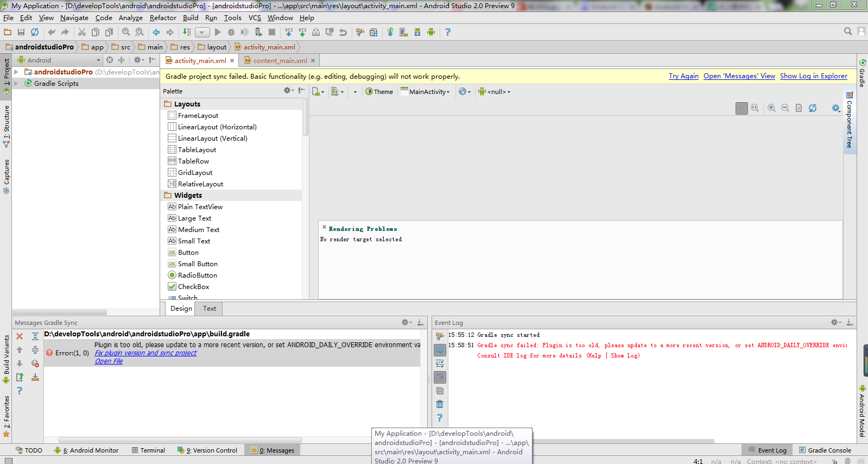Click the Find magnifier icon in toolbar

click(x=126, y=32)
